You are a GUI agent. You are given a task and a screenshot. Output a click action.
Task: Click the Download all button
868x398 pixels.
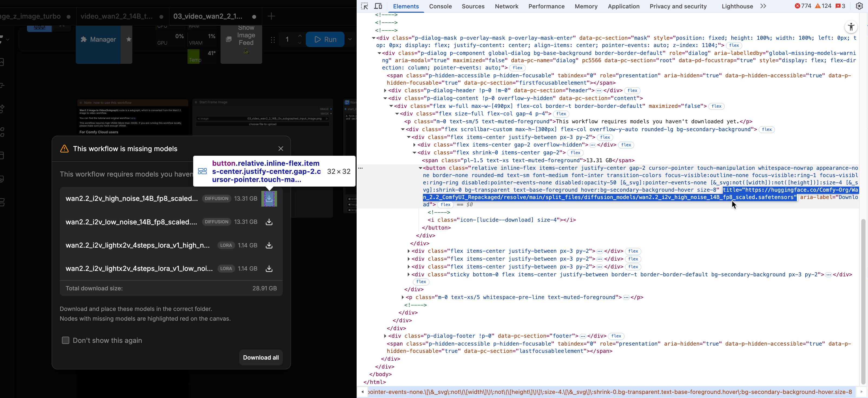[261, 357]
